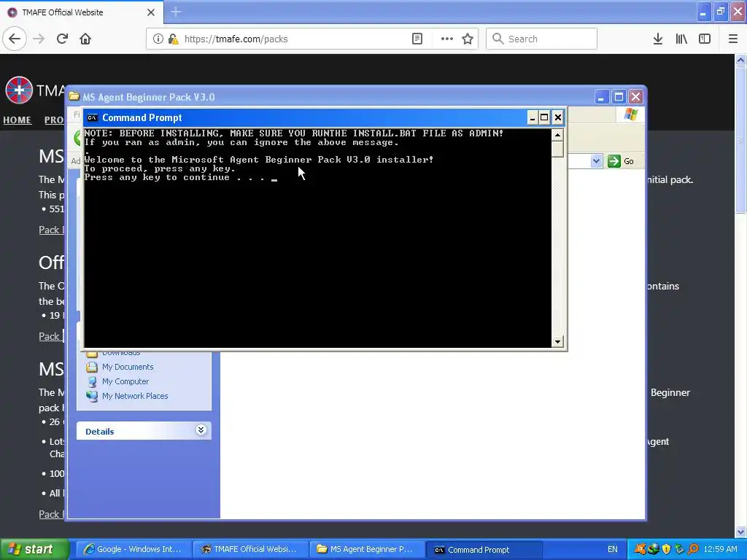Show the Firefox sidebar
This screenshot has height=560, width=747.
coord(705,39)
